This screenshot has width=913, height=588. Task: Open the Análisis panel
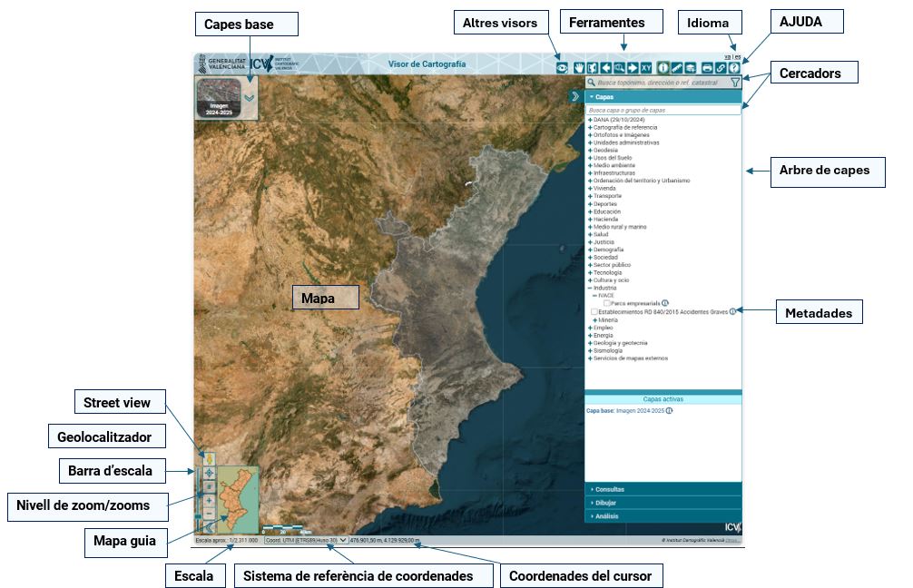point(605,515)
